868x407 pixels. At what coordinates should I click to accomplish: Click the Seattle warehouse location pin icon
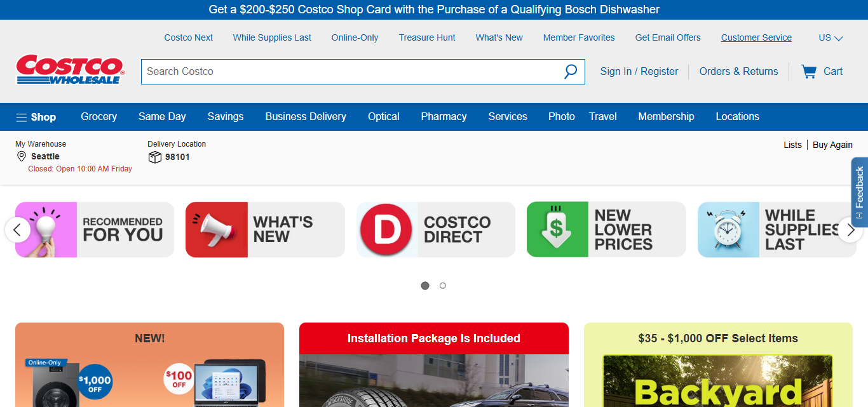pos(22,156)
